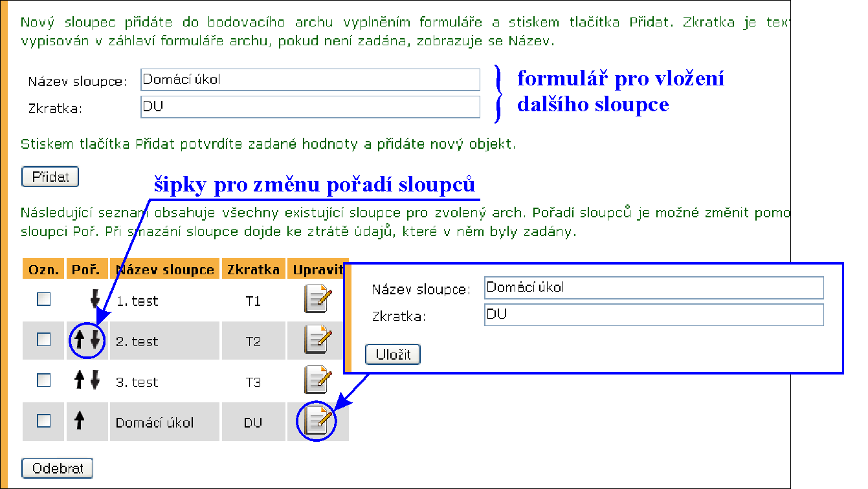Focus Název sloupce field in edit popup
Image resolution: width=868 pixels, height=489 pixels.
point(654,288)
